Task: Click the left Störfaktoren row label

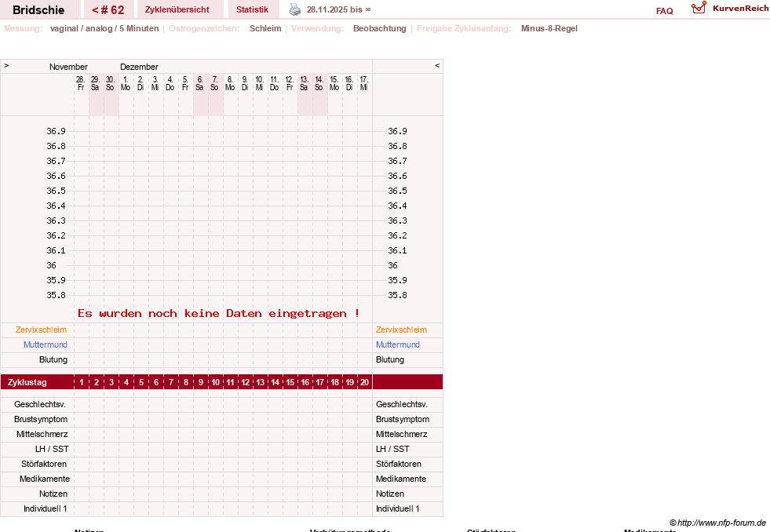Action: (44, 464)
